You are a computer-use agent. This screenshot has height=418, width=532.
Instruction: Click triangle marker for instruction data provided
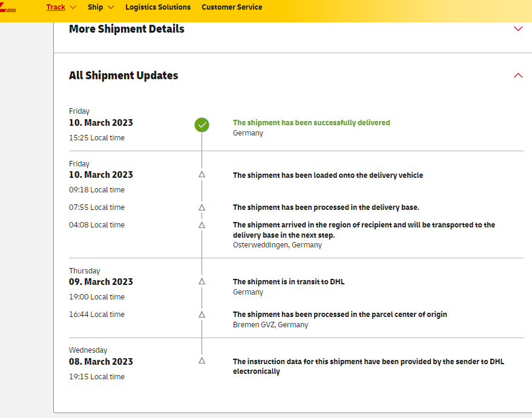tap(202, 361)
